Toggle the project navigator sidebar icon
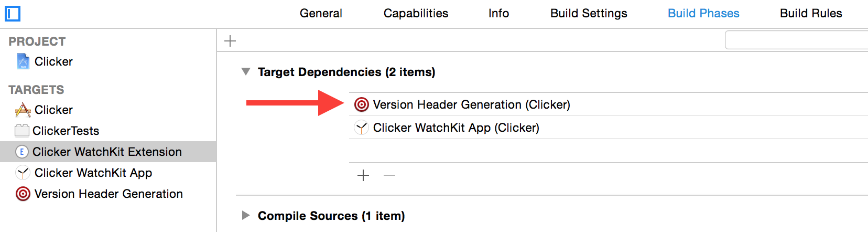This screenshot has width=868, height=232. 13,14
